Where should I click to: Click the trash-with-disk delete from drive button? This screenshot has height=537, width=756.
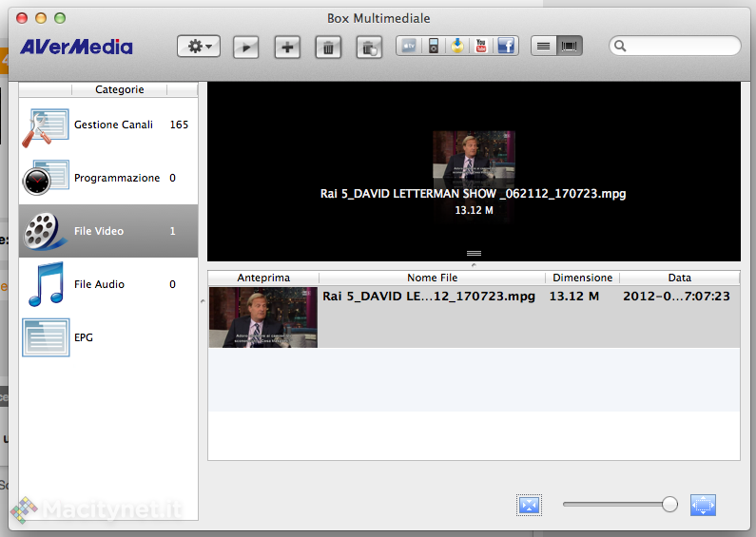(369, 48)
